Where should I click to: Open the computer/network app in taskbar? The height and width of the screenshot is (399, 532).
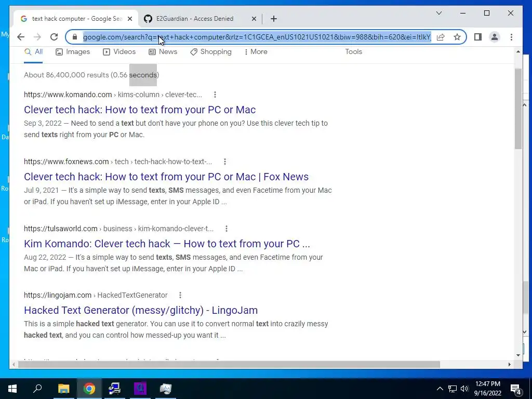pyautogui.click(x=115, y=389)
